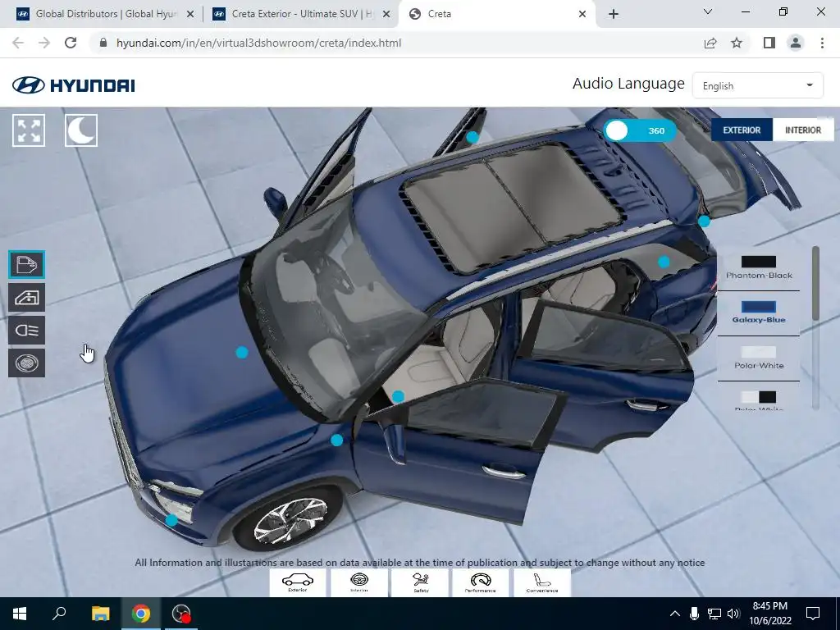Screen dimensions: 840x630
Task: Open the Exterior features category
Action: 297,582
